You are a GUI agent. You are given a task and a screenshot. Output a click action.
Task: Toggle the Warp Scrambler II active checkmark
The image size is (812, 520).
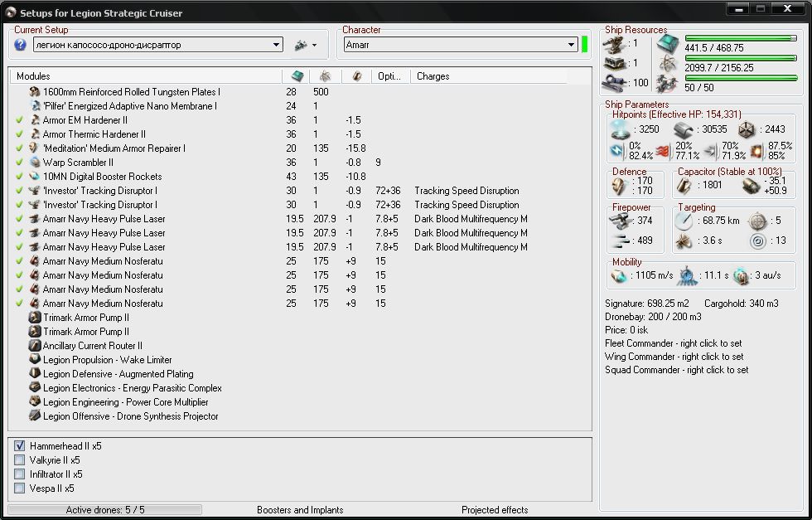(x=20, y=163)
